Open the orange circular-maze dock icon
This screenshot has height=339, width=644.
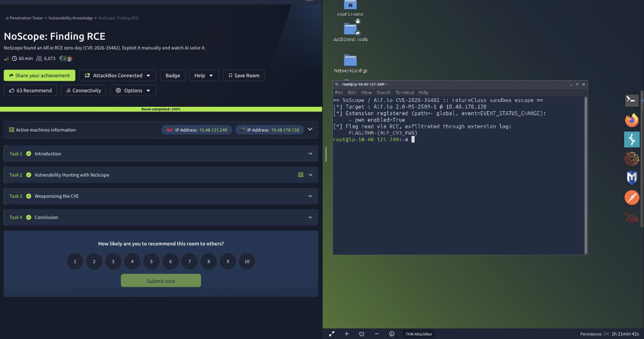[x=632, y=158]
